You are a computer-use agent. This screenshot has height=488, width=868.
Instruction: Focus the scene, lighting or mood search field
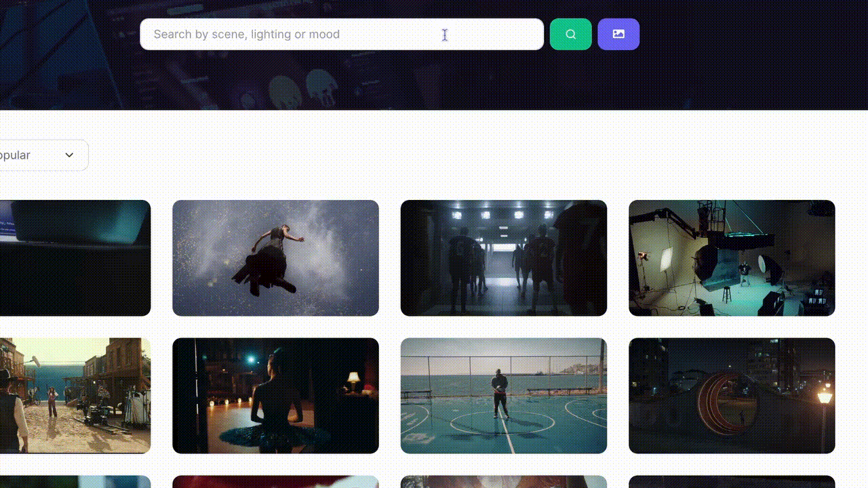point(342,34)
